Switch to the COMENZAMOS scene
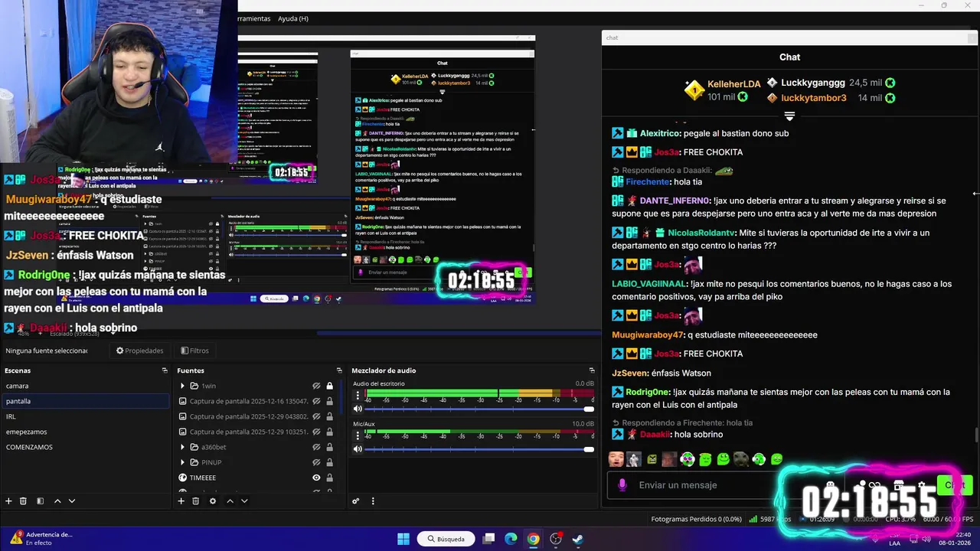This screenshot has width=980, height=551. click(x=84, y=447)
